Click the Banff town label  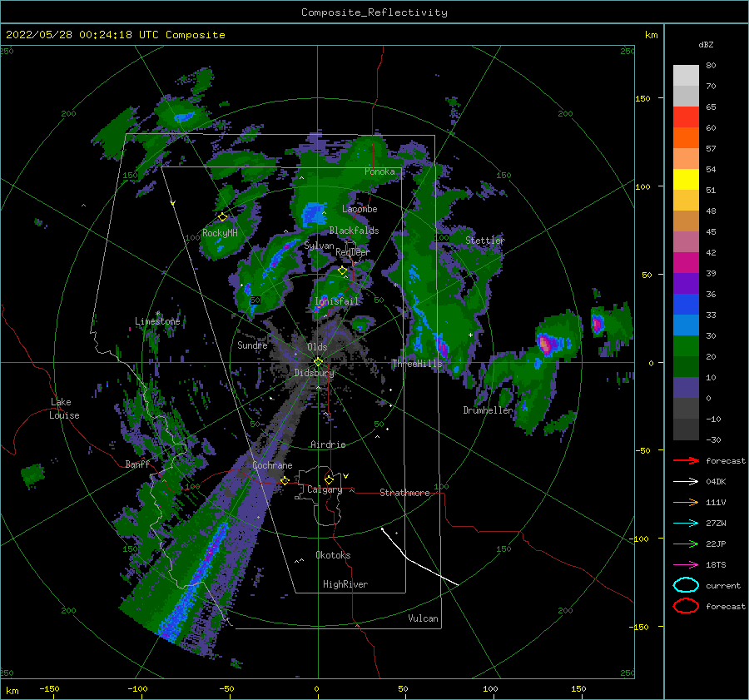pyautogui.click(x=137, y=464)
